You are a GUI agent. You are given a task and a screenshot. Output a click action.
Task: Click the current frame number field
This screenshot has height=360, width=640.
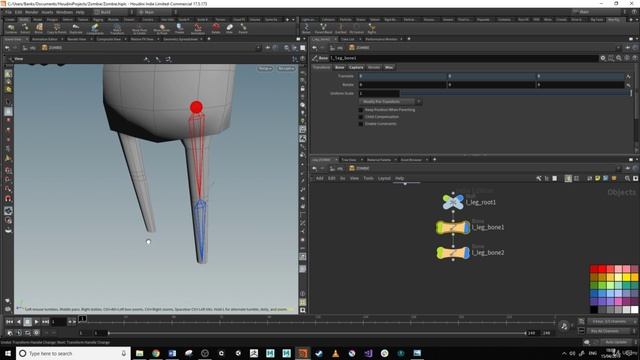pos(58,322)
